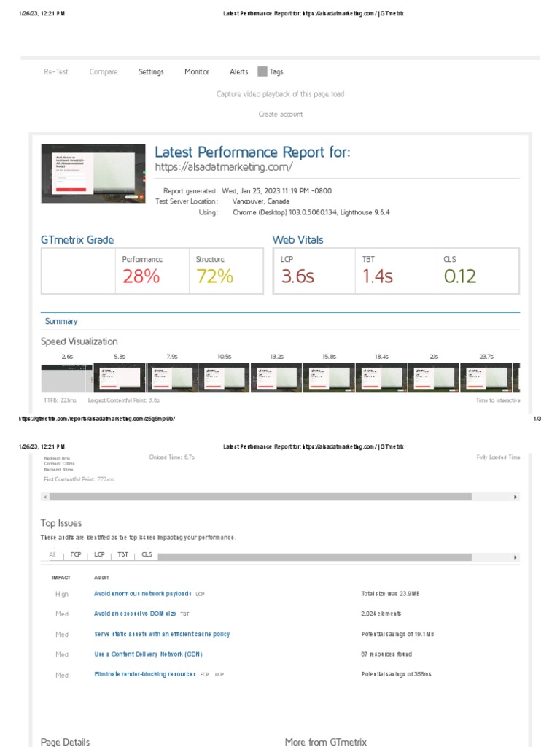Viewport: 560px width, 747px height.
Task: Click the 87 resources found text
Action: coord(386,654)
